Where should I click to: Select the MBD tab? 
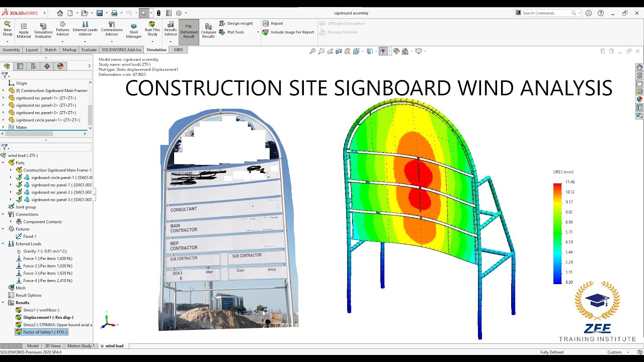pos(178,50)
